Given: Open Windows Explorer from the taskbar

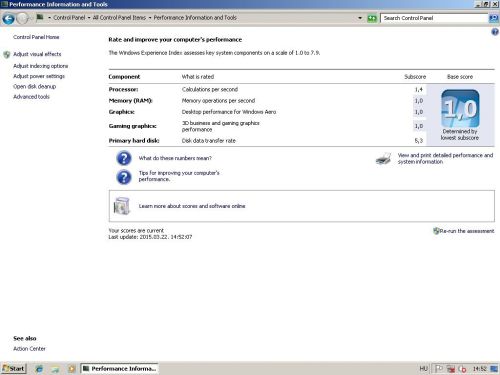Looking at the screenshot, I should tap(55, 368).
